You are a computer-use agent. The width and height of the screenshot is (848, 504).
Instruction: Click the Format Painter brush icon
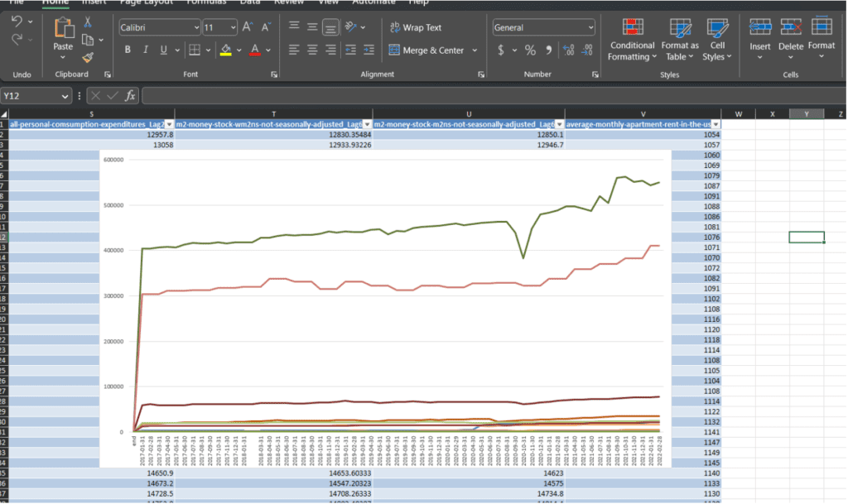(88, 57)
